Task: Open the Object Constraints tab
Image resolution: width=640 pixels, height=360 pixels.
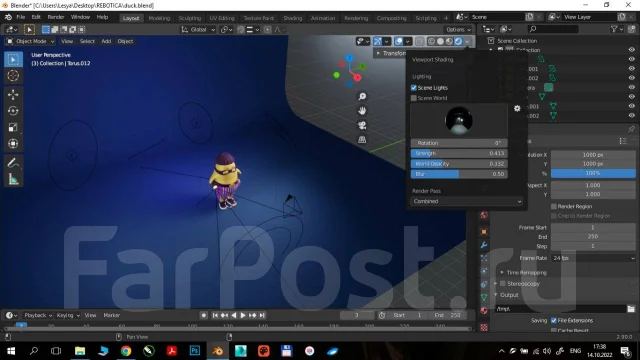Action: pyautogui.click(x=484, y=284)
